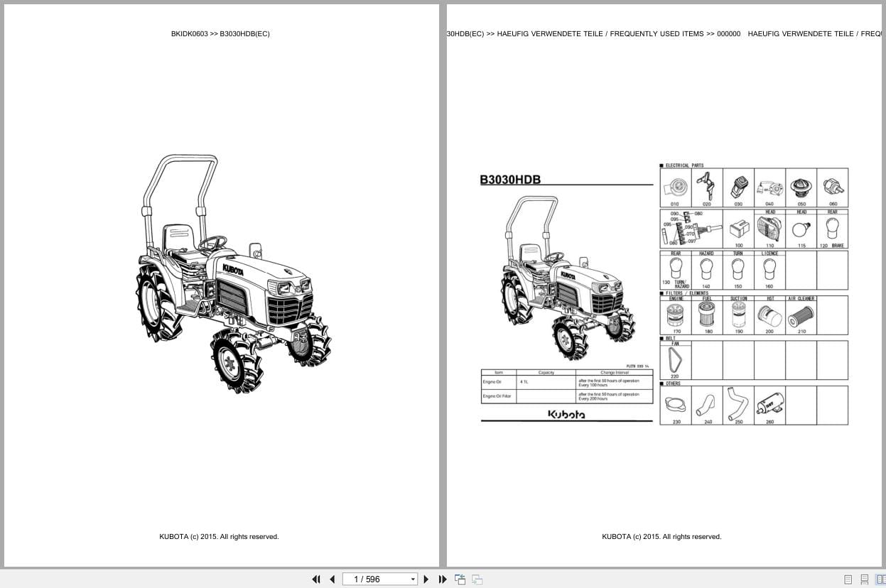Click the ignition key drawing, part 020

pyautogui.click(x=707, y=185)
